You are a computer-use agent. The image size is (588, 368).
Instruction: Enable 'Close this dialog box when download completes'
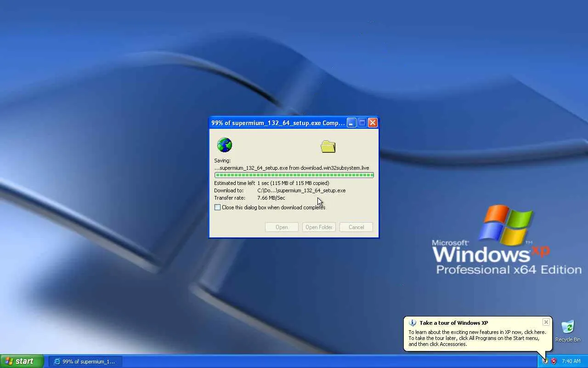click(x=218, y=207)
